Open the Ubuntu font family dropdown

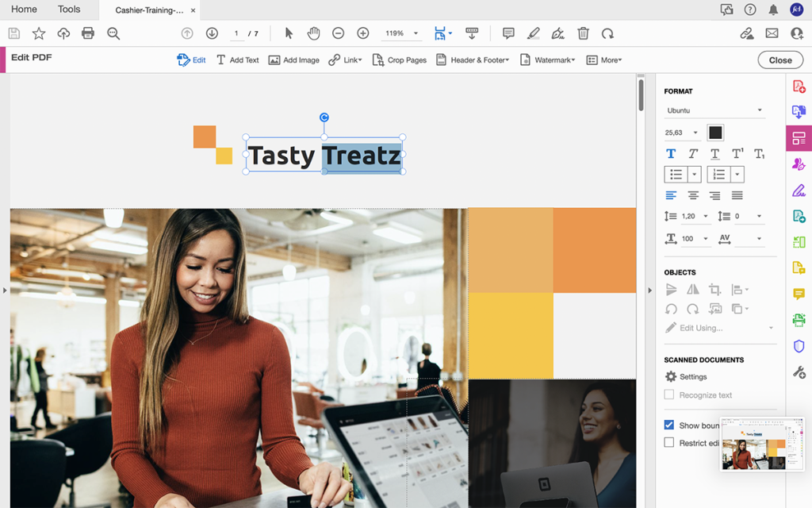[714, 110]
